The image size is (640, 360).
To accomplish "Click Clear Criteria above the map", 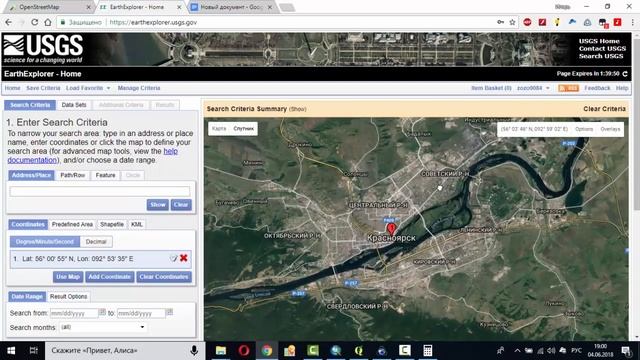I will point(604,109).
